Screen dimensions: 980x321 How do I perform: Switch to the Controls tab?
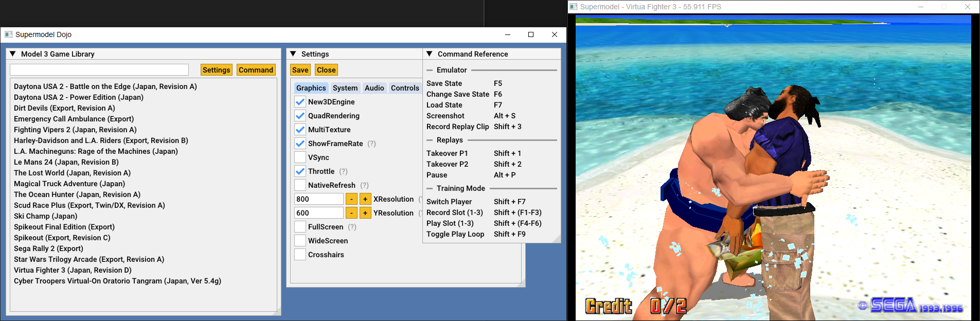point(405,88)
